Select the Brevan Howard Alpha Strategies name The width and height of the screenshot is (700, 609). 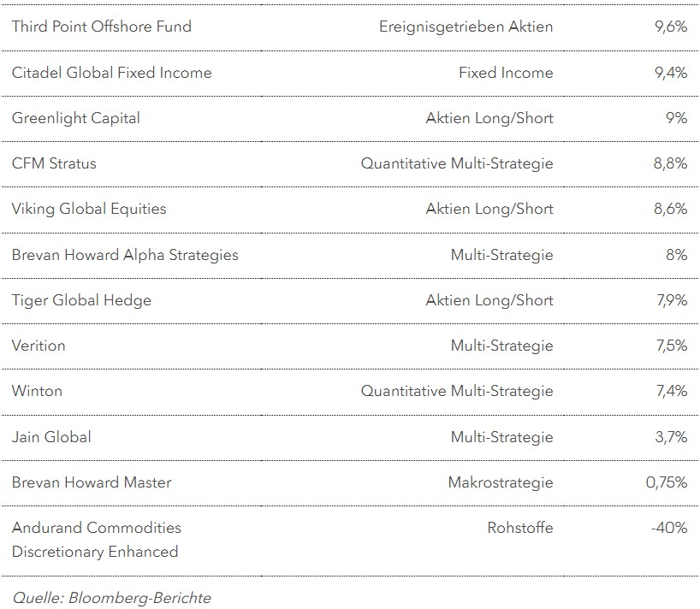tap(125, 255)
